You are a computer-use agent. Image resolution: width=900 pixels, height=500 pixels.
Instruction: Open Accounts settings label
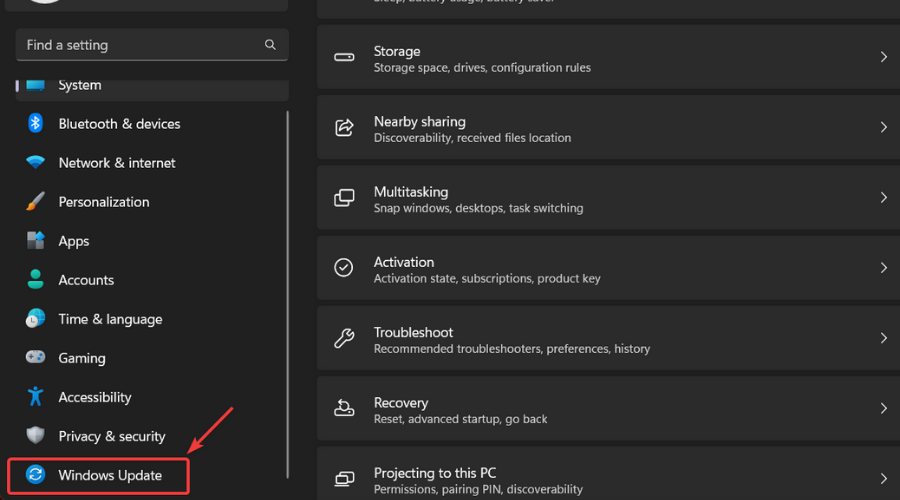pyautogui.click(x=86, y=280)
